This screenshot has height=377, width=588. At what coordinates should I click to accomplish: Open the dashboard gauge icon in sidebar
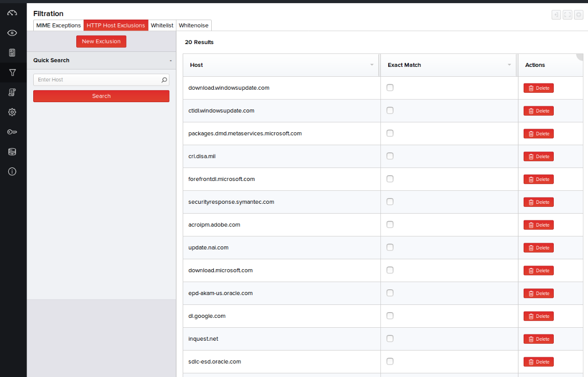click(12, 13)
